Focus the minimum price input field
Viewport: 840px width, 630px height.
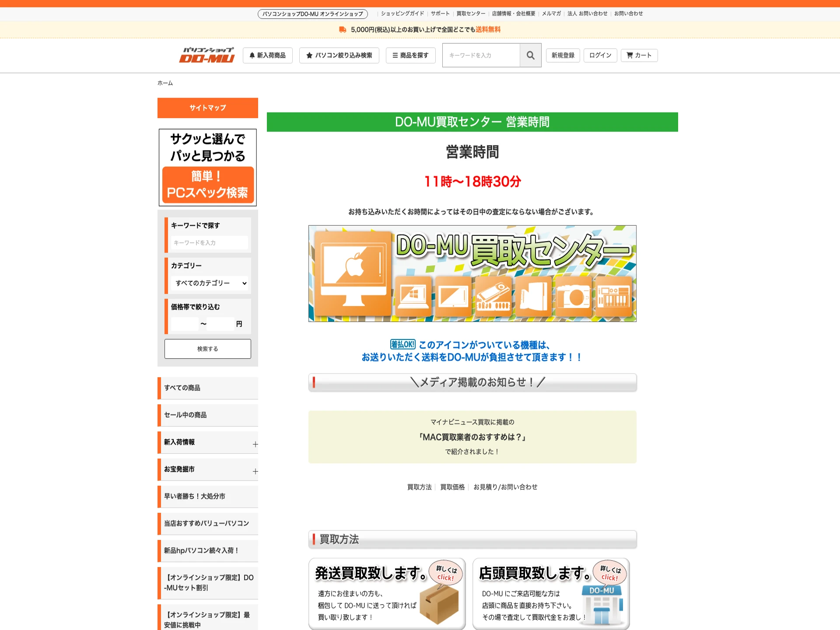point(184,324)
